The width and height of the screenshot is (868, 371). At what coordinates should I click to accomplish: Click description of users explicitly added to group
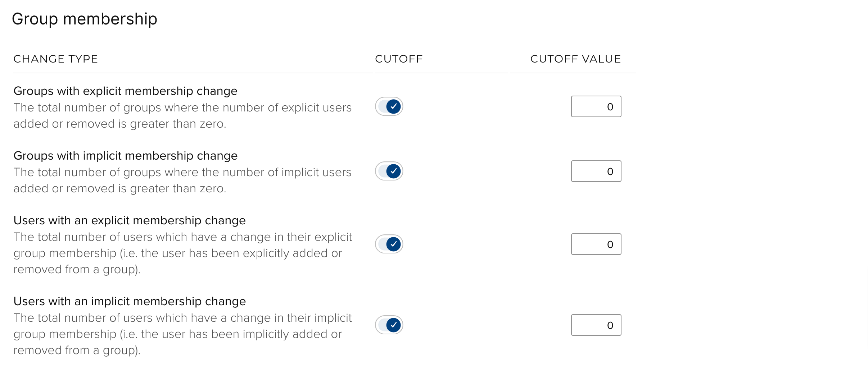[x=182, y=253]
